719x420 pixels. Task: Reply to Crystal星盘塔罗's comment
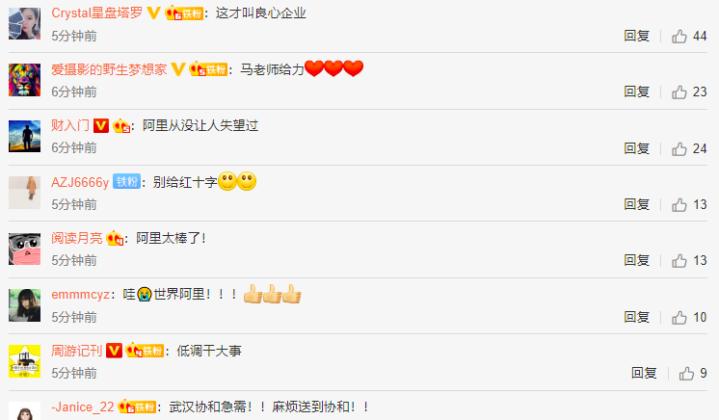636,36
